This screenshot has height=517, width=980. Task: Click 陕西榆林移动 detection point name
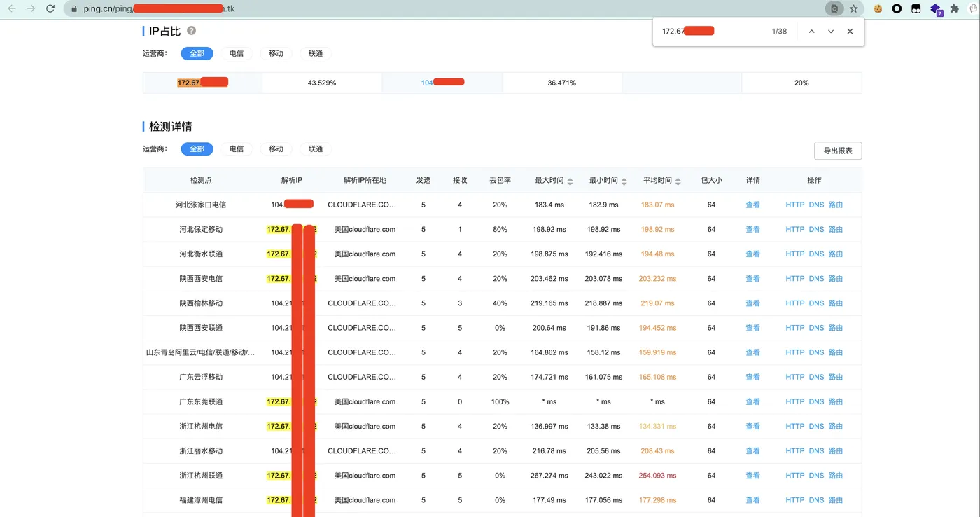(201, 303)
